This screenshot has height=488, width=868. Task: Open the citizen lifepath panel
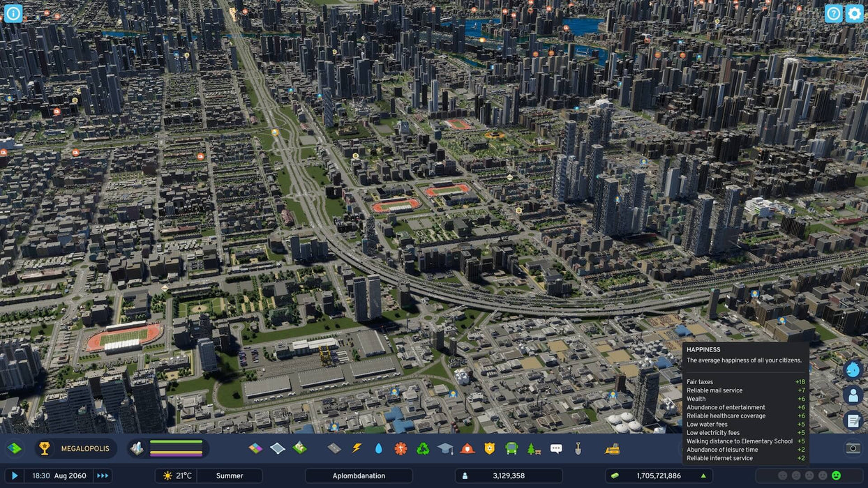tap(853, 395)
